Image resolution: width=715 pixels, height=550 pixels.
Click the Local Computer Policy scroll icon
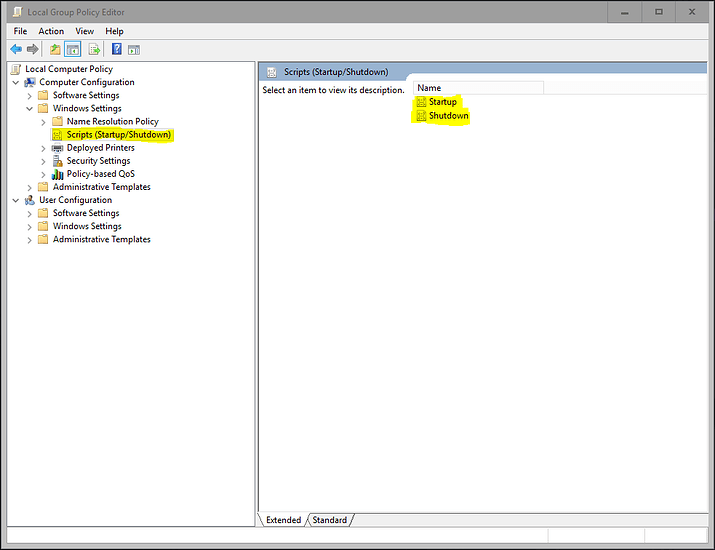pyautogui.click(x=16, y=69)
